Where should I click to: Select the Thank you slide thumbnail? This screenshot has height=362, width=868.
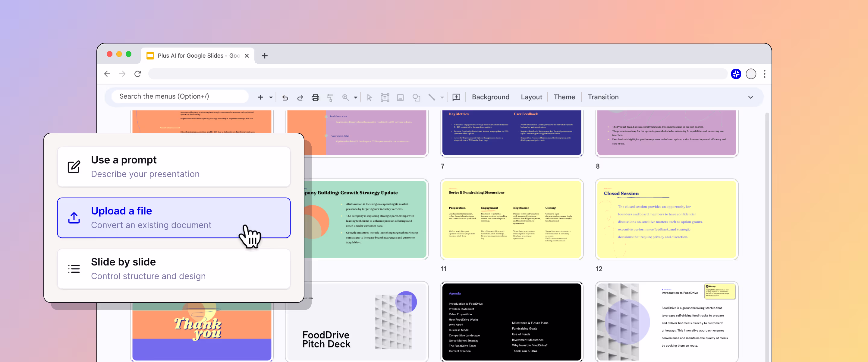(202, 332)
